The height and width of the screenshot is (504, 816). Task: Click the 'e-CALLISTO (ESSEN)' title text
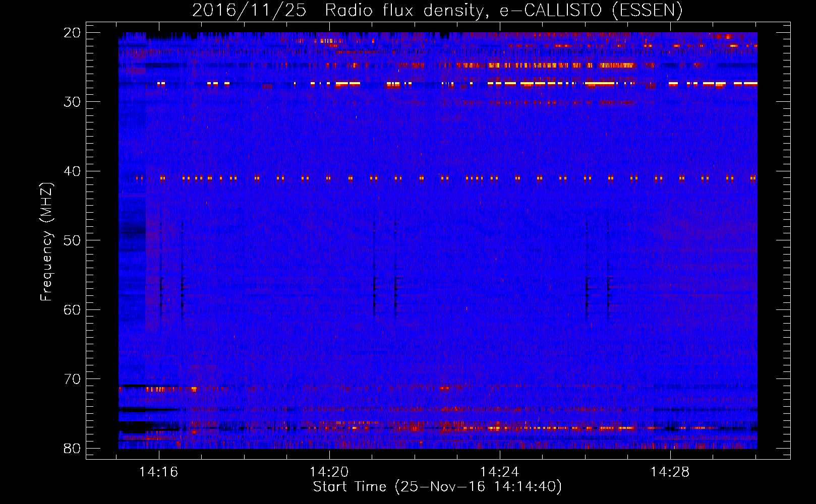point(591,10)
